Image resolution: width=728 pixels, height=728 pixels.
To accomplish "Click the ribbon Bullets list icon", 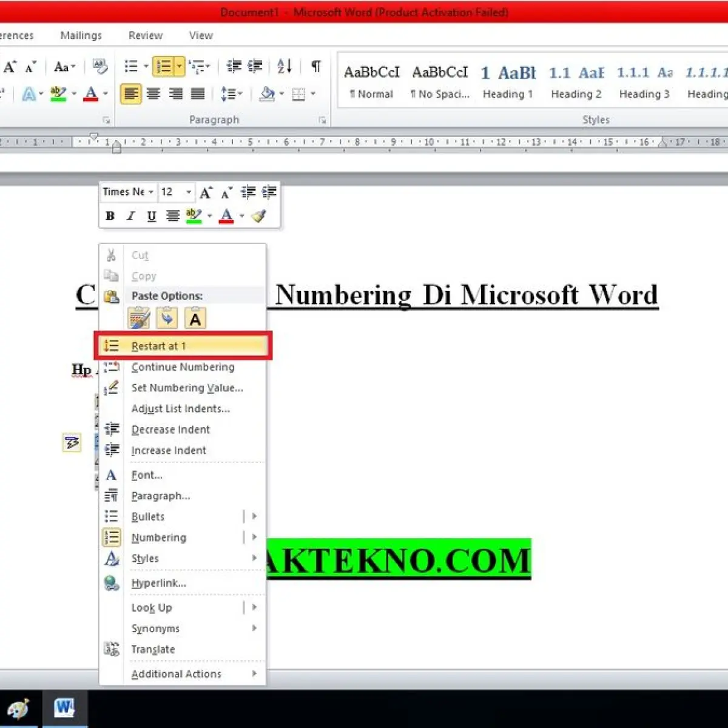I will pos(131,66).
